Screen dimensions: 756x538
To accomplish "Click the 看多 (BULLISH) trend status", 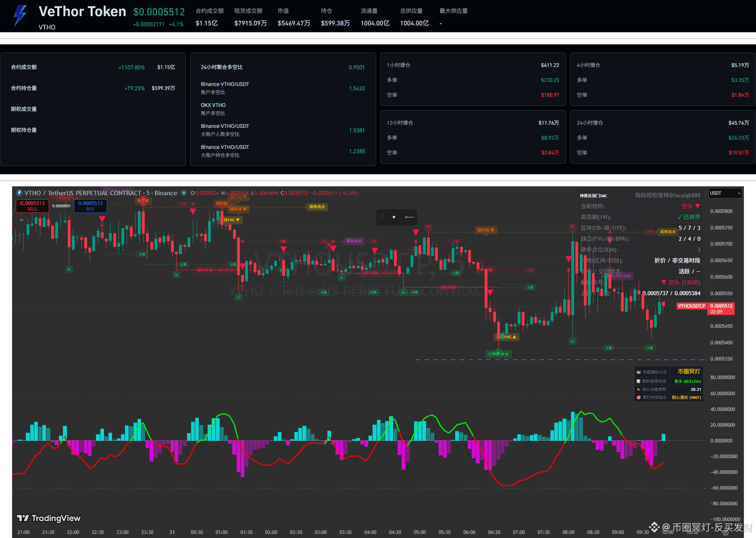I will pyautogui.click(x=687, y=381).
